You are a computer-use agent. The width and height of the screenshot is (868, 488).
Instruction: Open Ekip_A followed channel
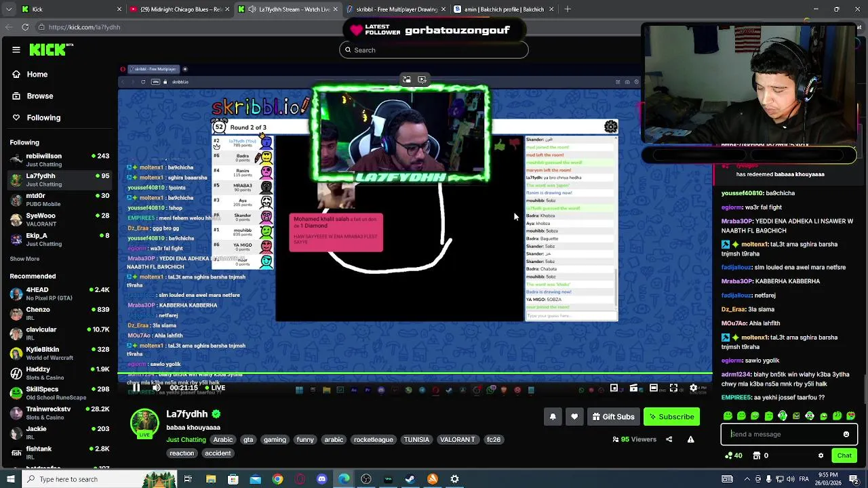click(59, 239)
